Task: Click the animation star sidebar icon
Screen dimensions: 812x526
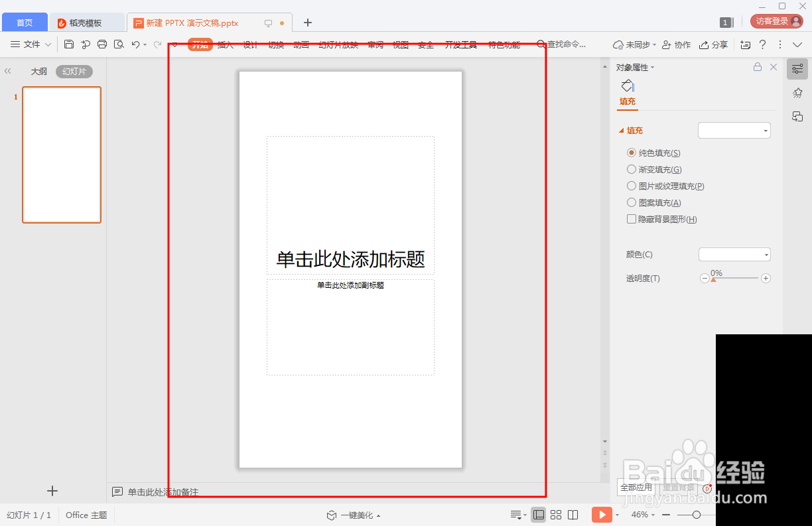Action: click(797, 94)
